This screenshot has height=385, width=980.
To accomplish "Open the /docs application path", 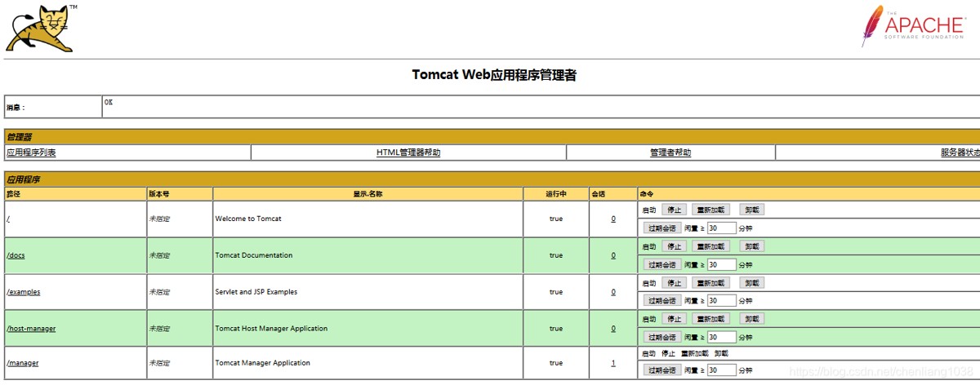I will click(x=16, y=255).
